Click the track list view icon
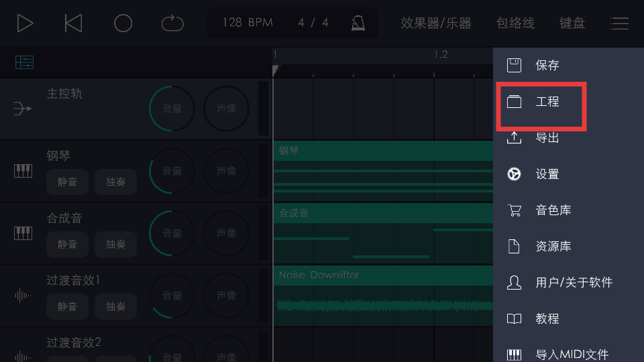Viewport: 644px width, 362px height. [x=24, y=63]
